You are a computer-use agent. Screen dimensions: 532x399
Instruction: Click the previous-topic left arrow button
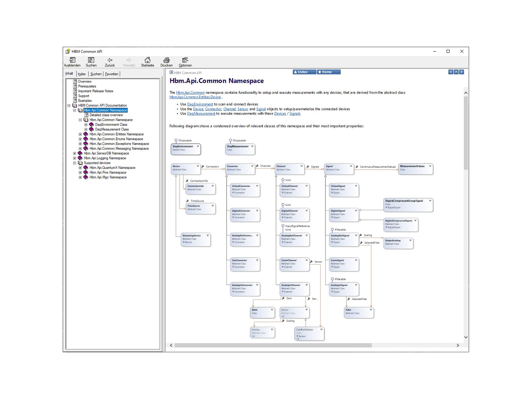point(451,72)
